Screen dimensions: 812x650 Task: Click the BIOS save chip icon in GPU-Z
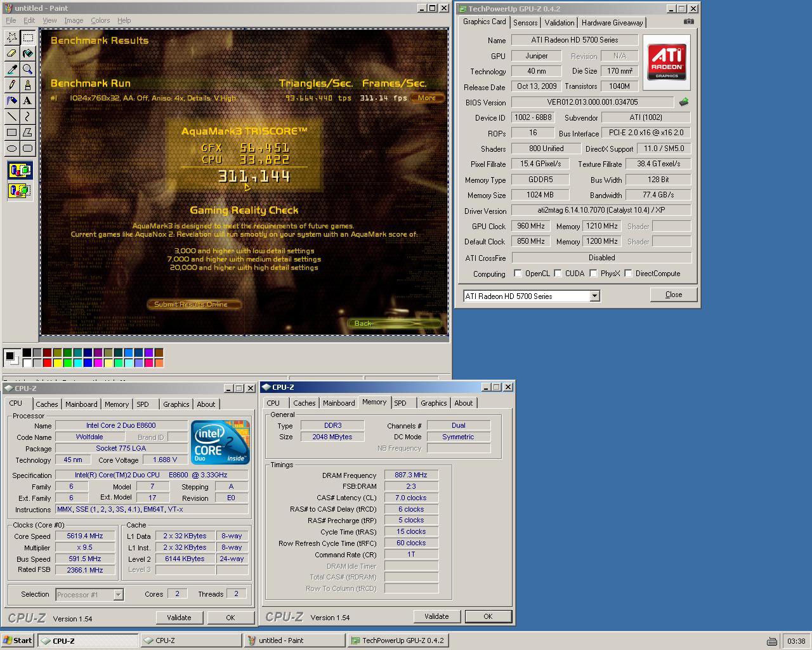(x=684, y=102)
